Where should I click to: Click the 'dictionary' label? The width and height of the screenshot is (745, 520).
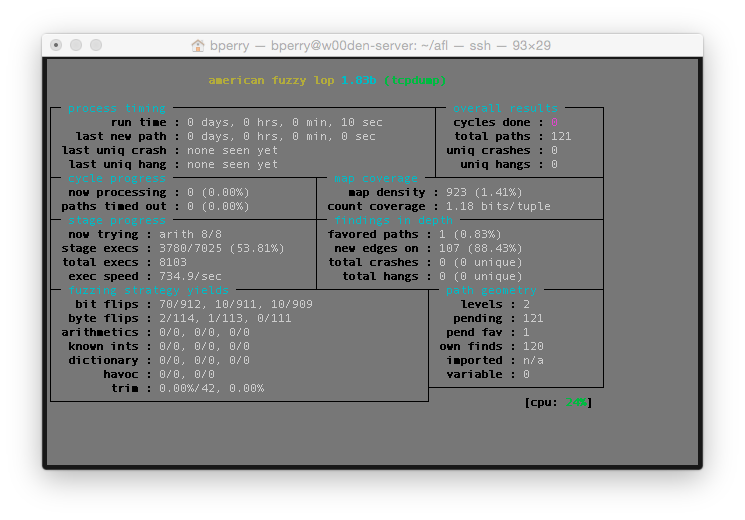point(103,360)
